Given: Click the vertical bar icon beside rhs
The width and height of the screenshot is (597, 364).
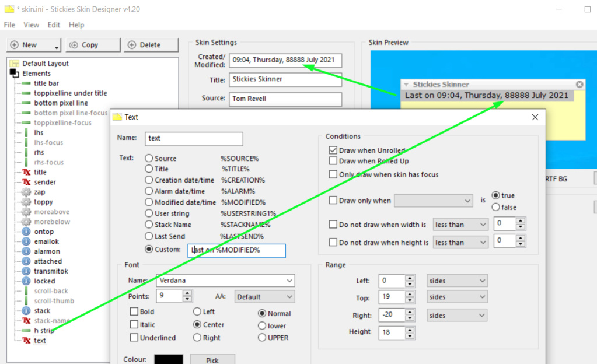Looking at the screenshot, I should (x=26, y=152).
